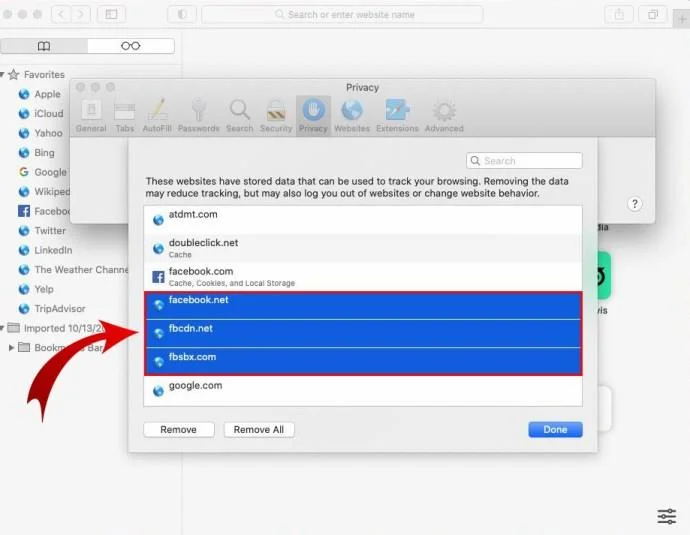Expand the Bookmarks Bar folder
690x535 pixels.
(11, 348)
